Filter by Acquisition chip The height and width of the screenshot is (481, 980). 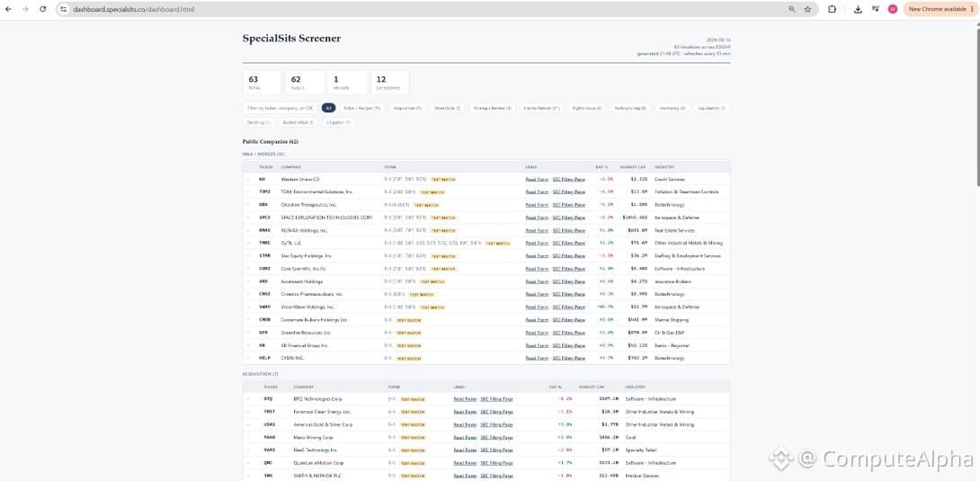coord(407,108)
